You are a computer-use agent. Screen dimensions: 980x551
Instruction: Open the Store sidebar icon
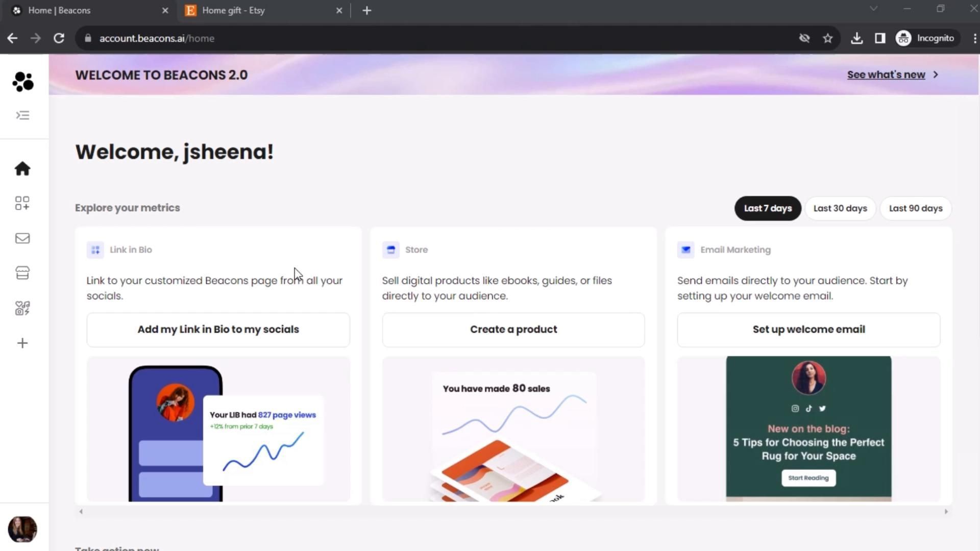[22, 273]
